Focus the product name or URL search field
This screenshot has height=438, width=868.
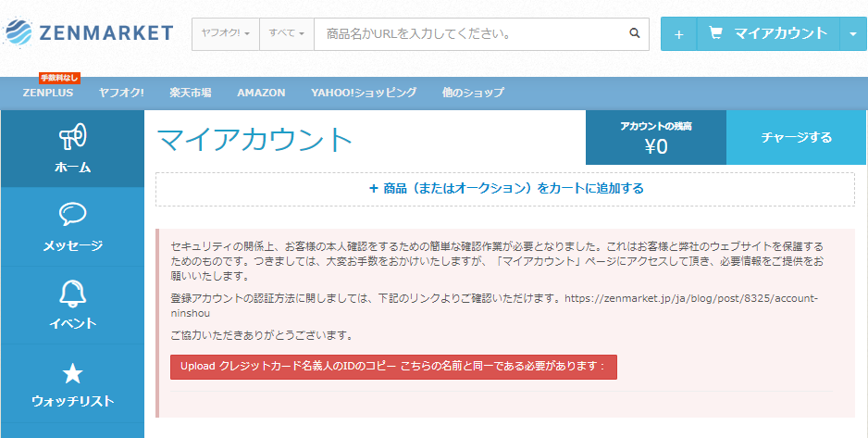click(467, 33)
